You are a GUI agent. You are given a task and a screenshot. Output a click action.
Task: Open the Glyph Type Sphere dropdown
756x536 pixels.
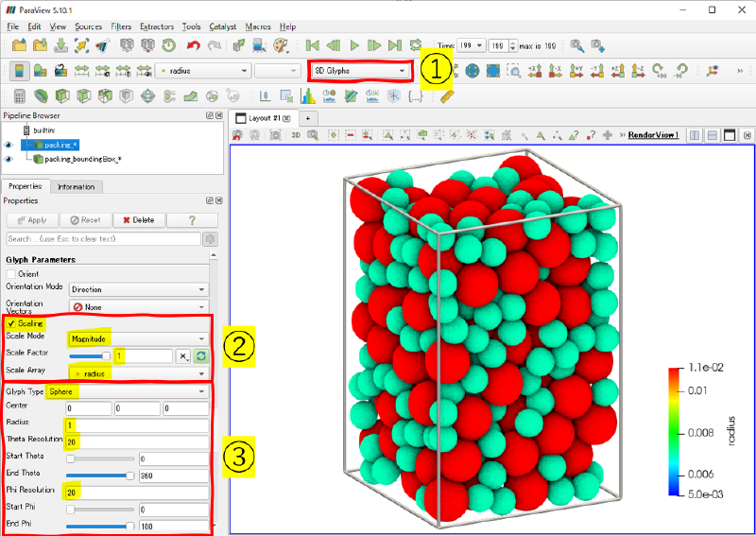click(x=135, y=390)
